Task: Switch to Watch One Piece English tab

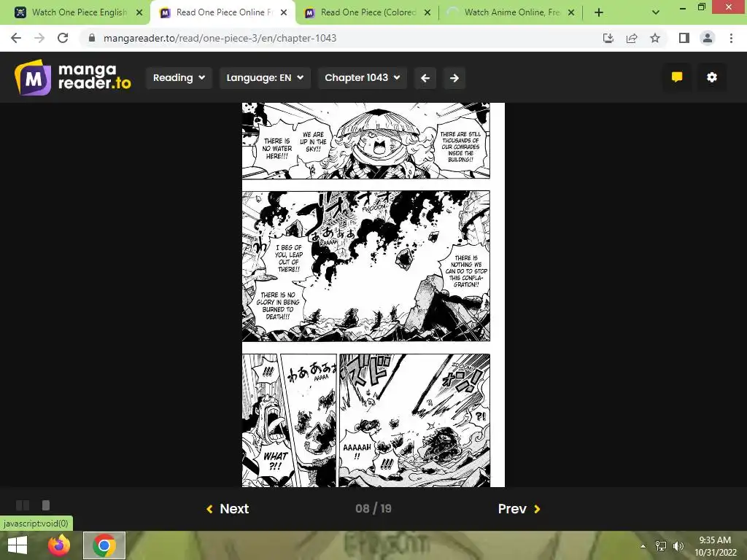Action: tap(80, 12)
